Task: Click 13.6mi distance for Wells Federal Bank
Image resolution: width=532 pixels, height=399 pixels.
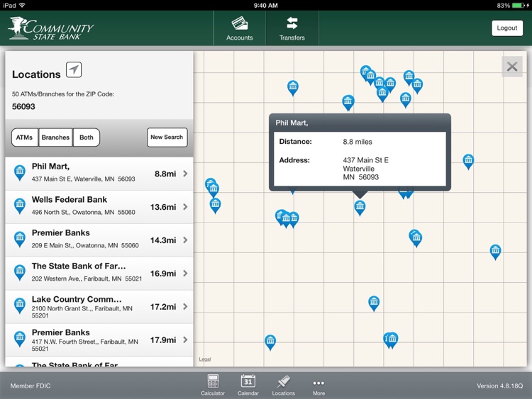Action: point(163,207)
